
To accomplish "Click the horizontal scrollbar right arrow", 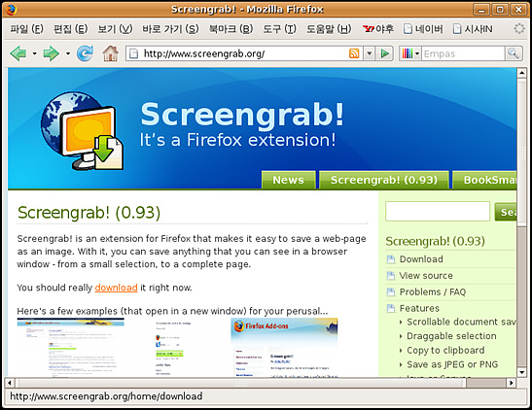I will click(x=512, y=383).
